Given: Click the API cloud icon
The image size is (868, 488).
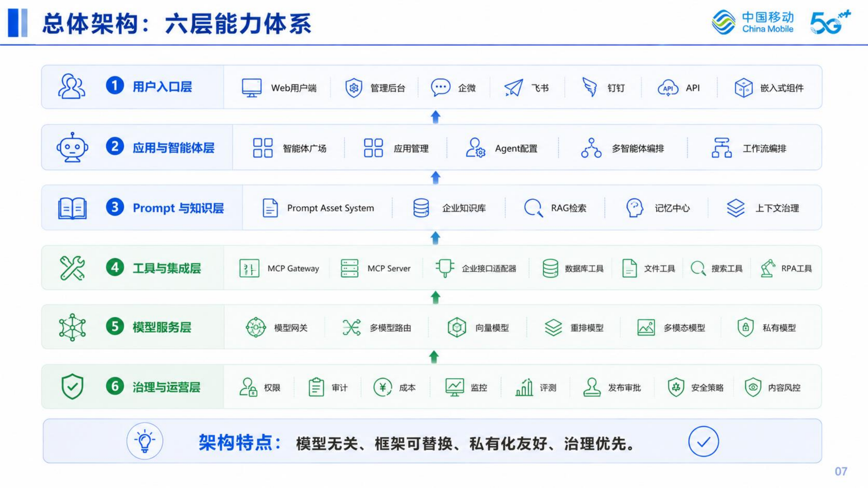Looking at the screenshot, I should (x=668, y=87).
